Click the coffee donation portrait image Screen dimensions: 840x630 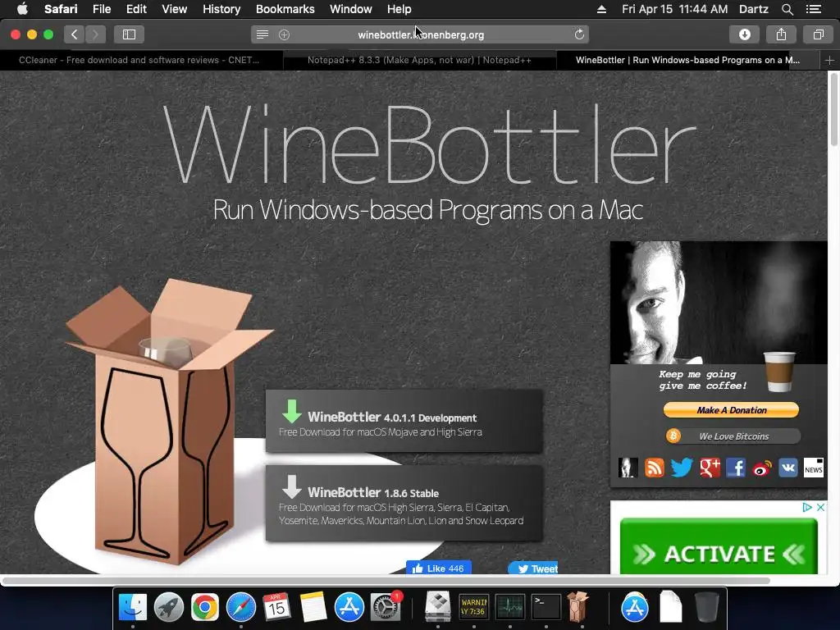click(719, 303)
